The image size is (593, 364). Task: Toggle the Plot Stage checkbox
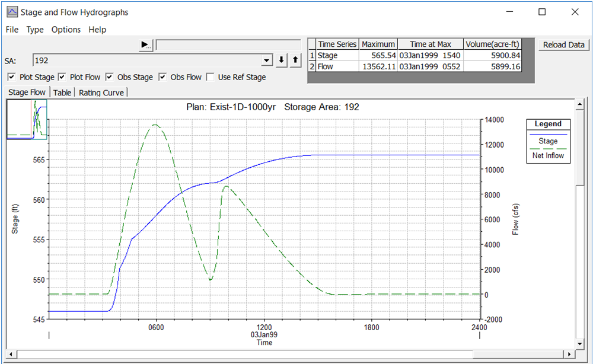coord(11,77)
